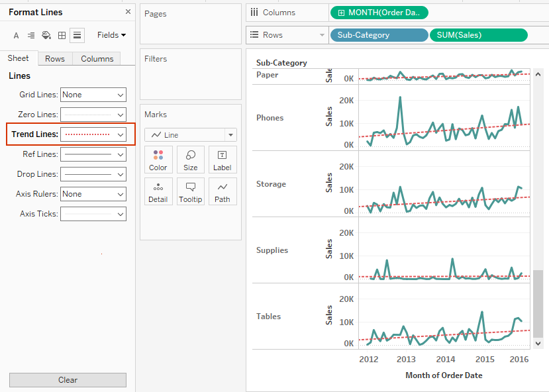Select the Lines format icon
Viewport: 549px width, 392px height.
point(76,34)
